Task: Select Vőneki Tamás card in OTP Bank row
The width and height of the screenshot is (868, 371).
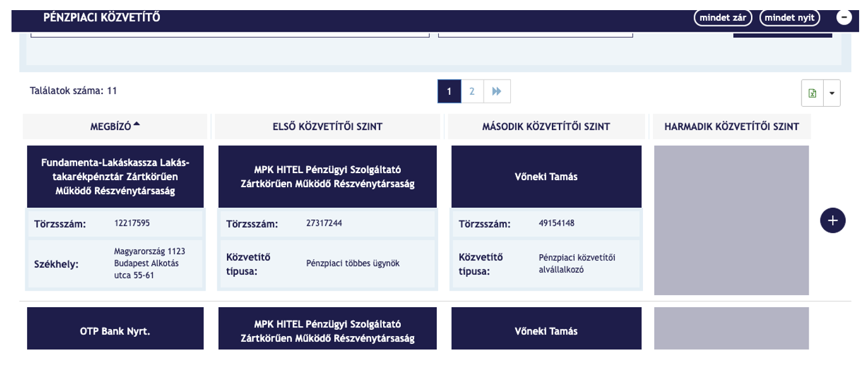Action: 546,329
